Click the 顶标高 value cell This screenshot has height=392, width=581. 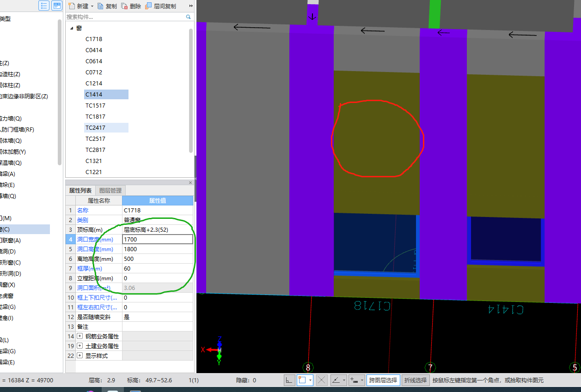(x=158, y=229)
